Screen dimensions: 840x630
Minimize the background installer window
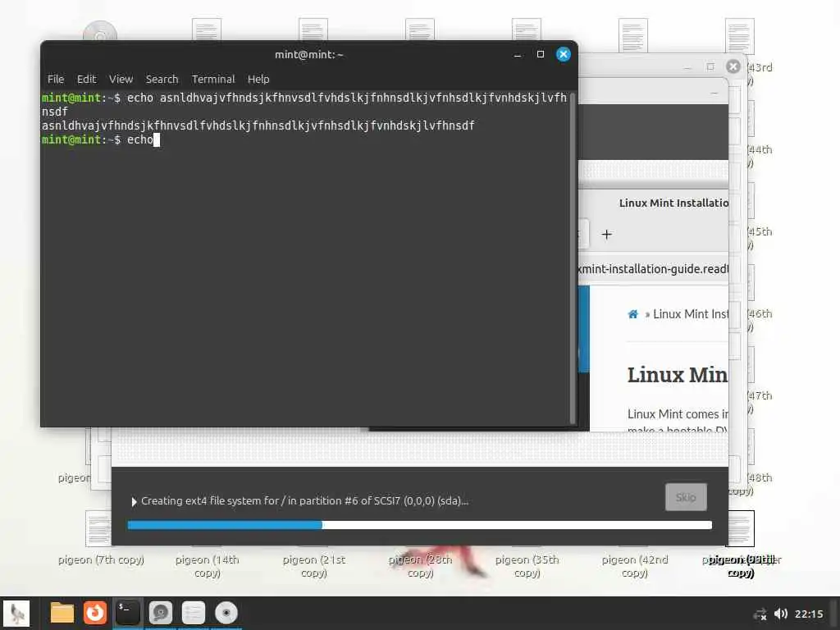click(687, 67)
